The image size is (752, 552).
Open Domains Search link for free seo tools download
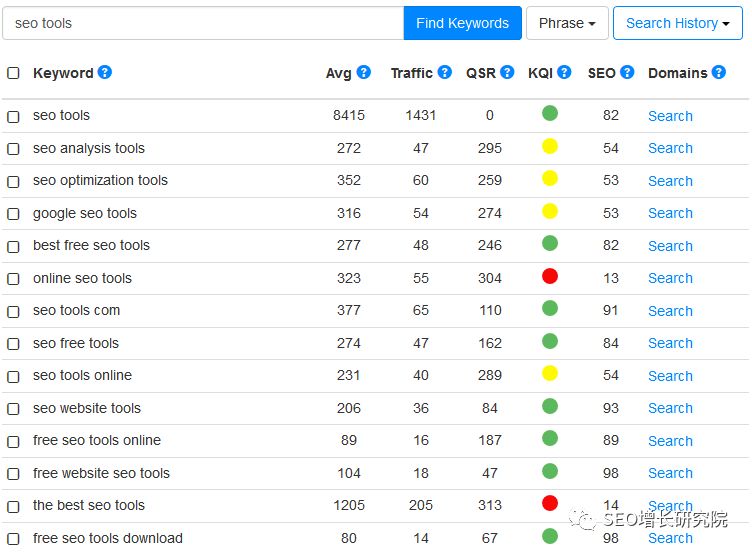coord(670,538)
